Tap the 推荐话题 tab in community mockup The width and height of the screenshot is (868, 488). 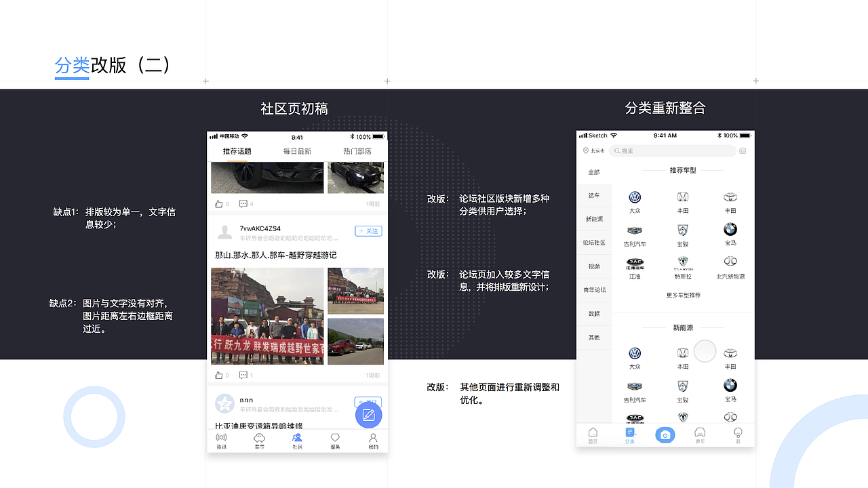point(237,151)
